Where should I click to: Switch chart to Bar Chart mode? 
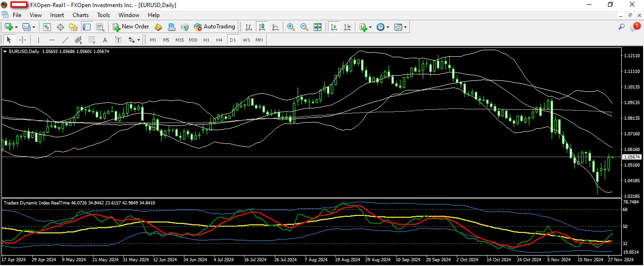[248, 27]
